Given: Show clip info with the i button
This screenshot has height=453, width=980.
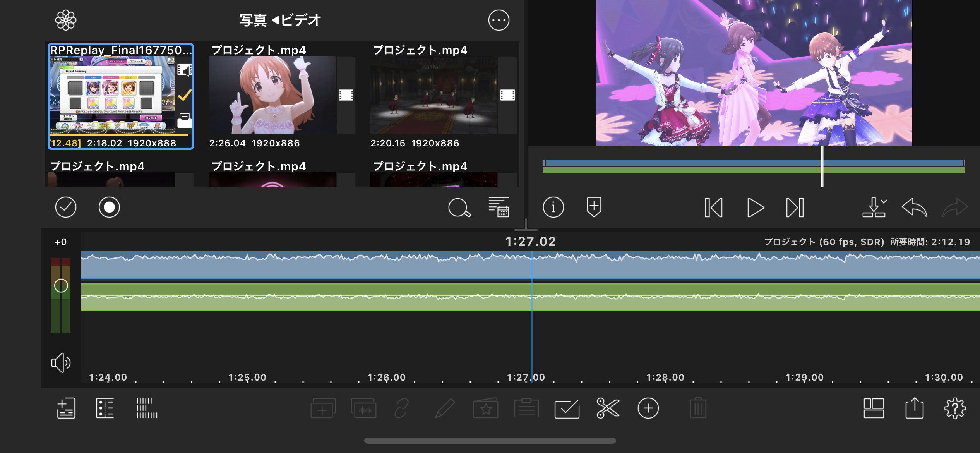Looking at the screenshot, I should point(553,207).
